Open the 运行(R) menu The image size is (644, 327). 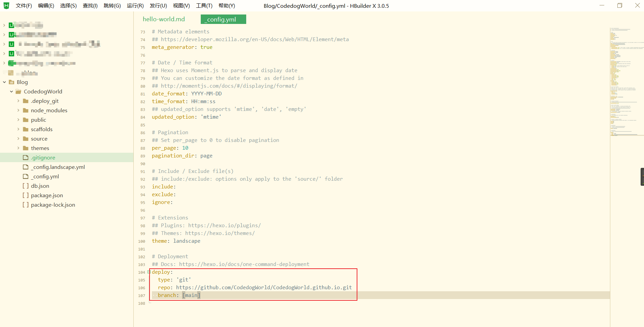135,6
